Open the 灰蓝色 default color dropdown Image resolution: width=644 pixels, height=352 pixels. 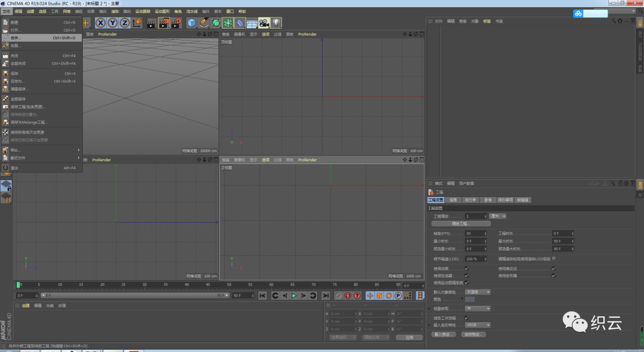(x=478, y=292)
